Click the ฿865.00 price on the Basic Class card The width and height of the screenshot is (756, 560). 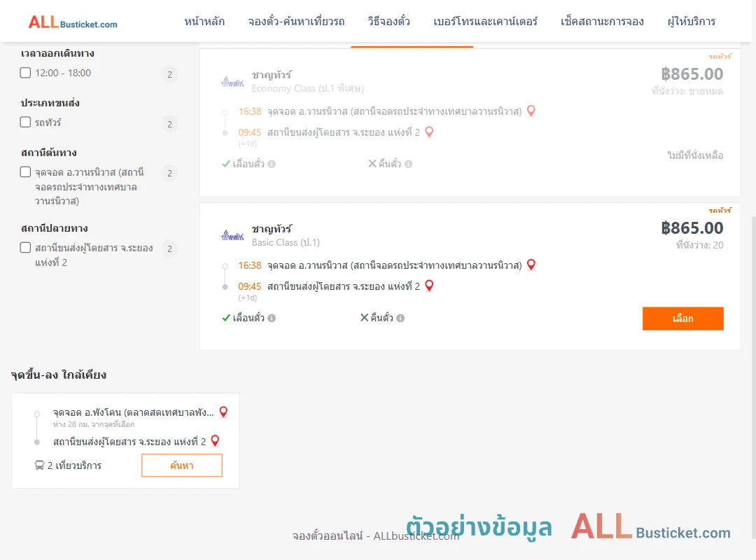point(692,227)
